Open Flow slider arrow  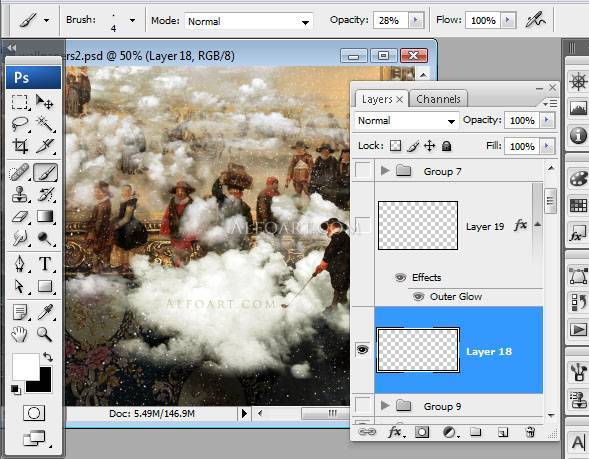click(508, 20)
